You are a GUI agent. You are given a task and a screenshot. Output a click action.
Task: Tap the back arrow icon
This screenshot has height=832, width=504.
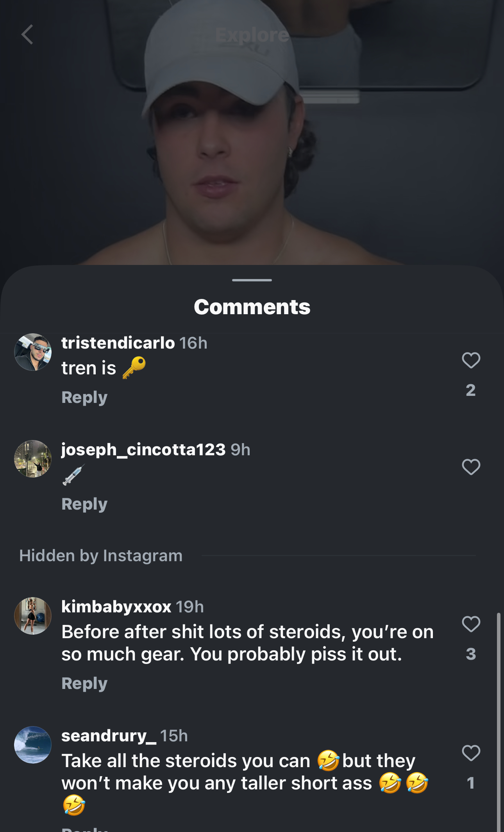(27, 35)
